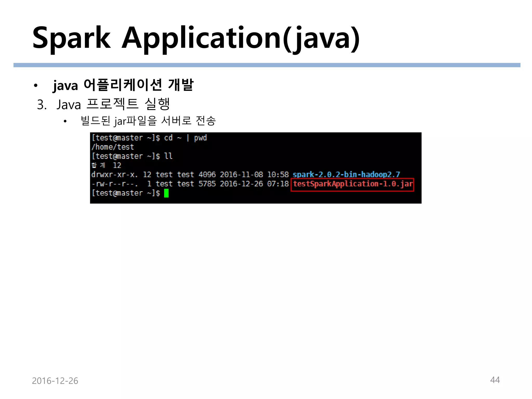Click the footer date 2016-12-26
The image size is (532, 399).
[x=55, y=381]
